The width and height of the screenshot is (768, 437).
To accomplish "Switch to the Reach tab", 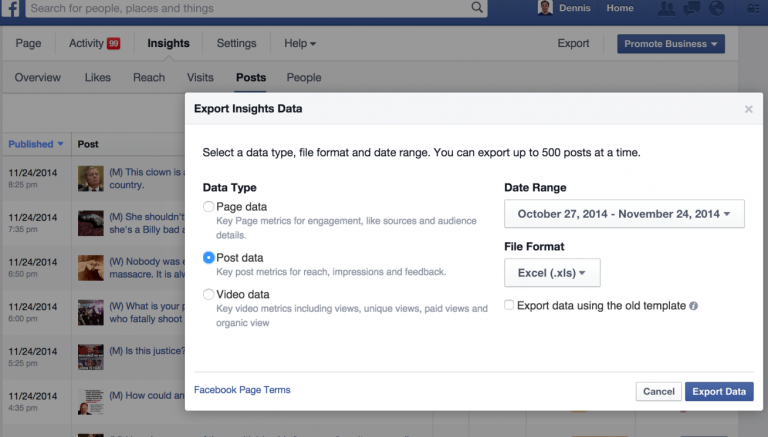I will point(149,77).
